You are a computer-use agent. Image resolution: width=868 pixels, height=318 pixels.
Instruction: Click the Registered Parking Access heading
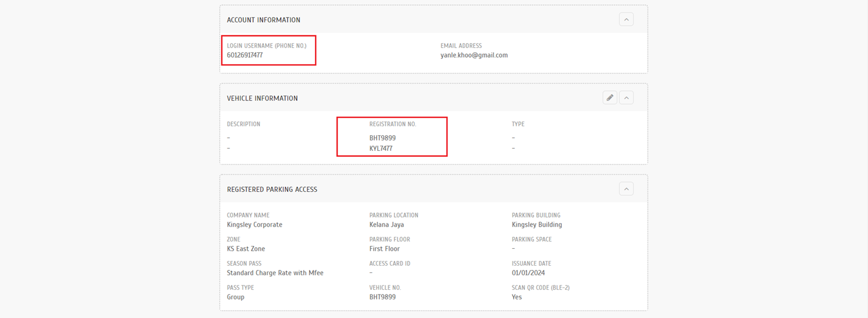point(272,189)
